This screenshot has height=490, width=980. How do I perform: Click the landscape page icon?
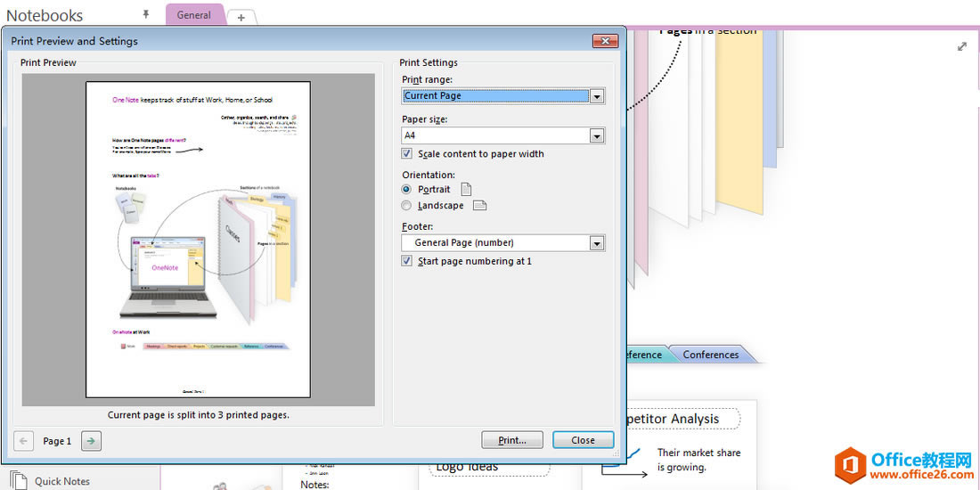[479, 206]
